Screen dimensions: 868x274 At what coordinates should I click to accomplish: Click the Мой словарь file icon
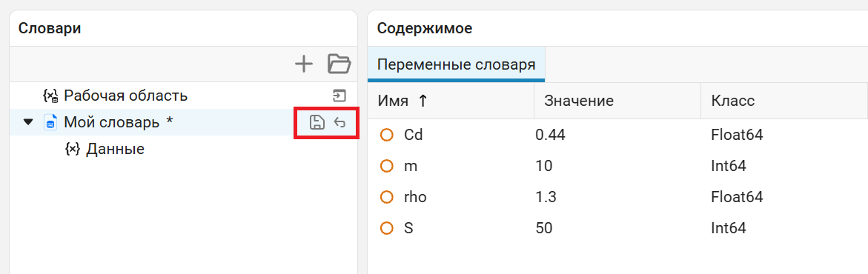click(50, 122)
